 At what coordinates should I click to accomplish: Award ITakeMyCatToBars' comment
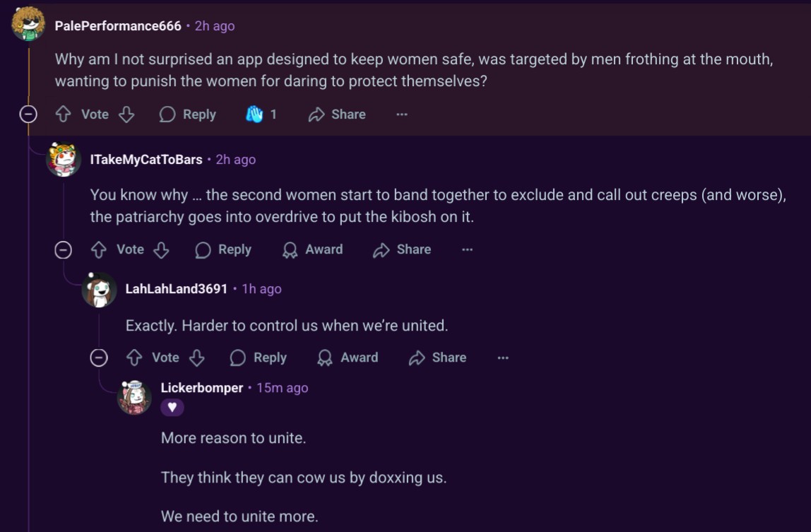pyautogui.click(x=312, y=249)
